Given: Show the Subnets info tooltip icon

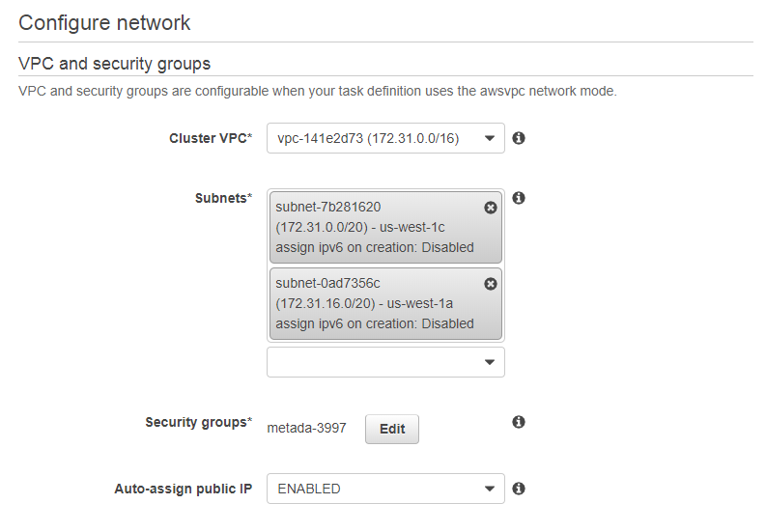Looking at the screenshot, I should (x=519, y=198).
